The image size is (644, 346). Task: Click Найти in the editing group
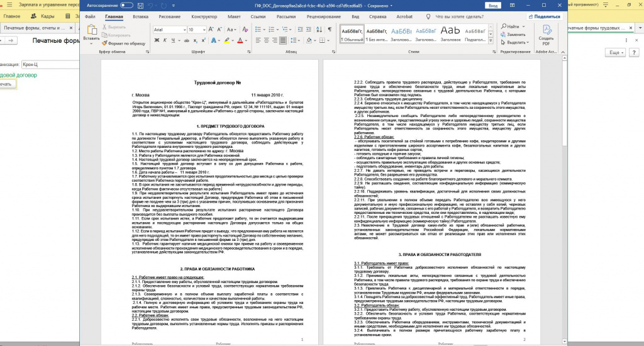click(x=509, y=26)
